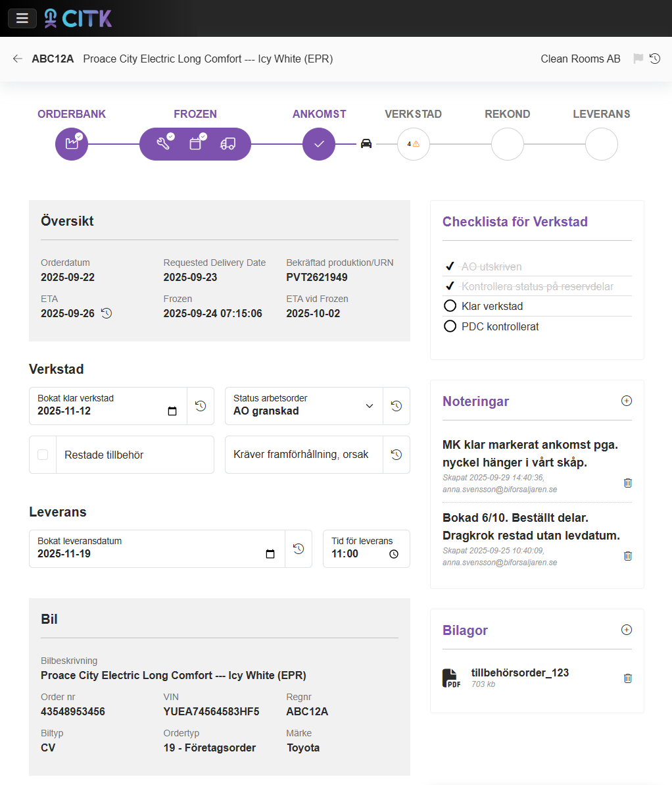Show ETA history next to 2025-09-26

coord(107,313)
